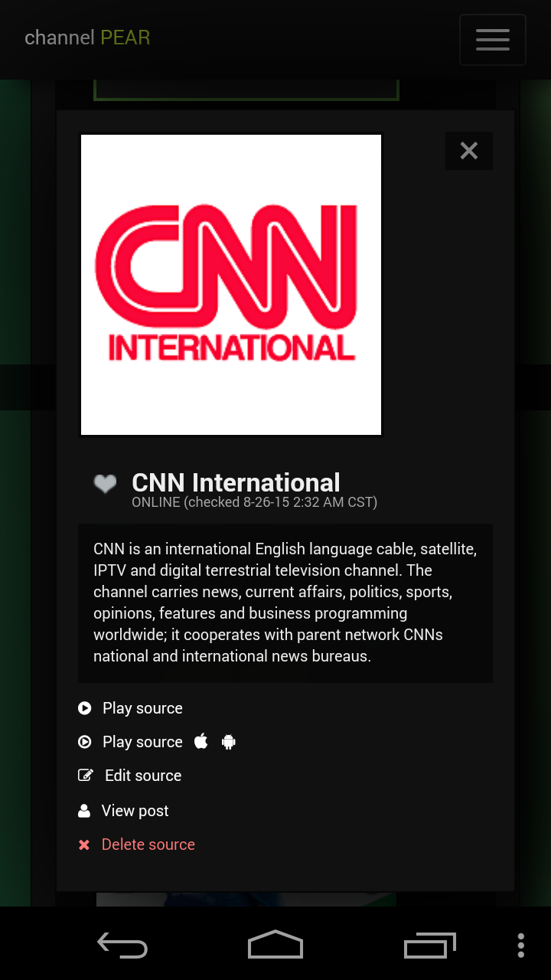
Task: Click the first Play source link
Action: pyautogui.click(x=142, y=708)
